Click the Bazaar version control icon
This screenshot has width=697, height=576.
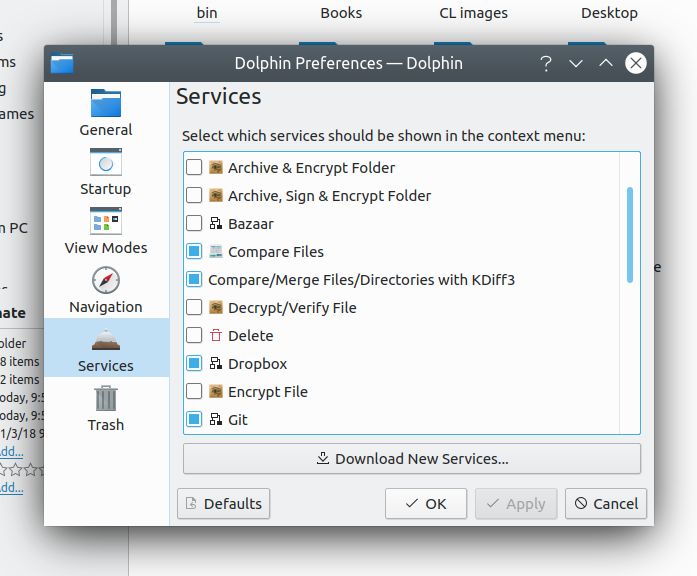point(216,224)
